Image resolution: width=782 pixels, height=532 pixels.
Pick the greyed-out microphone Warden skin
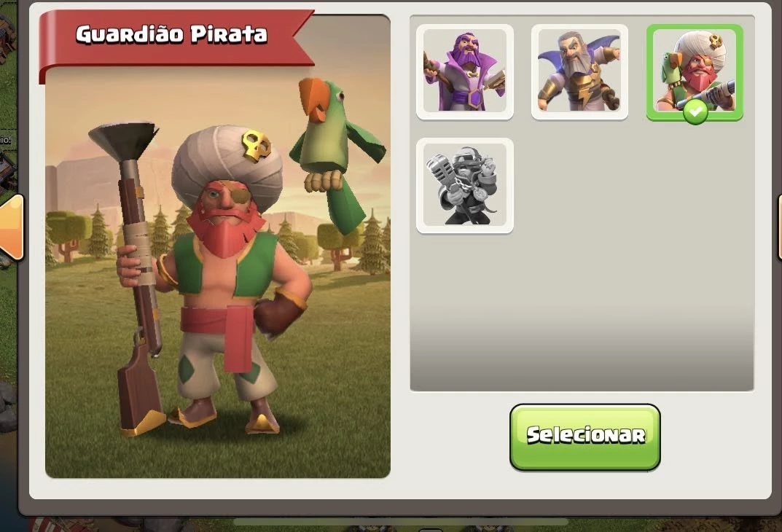click(x=465, y=186)
